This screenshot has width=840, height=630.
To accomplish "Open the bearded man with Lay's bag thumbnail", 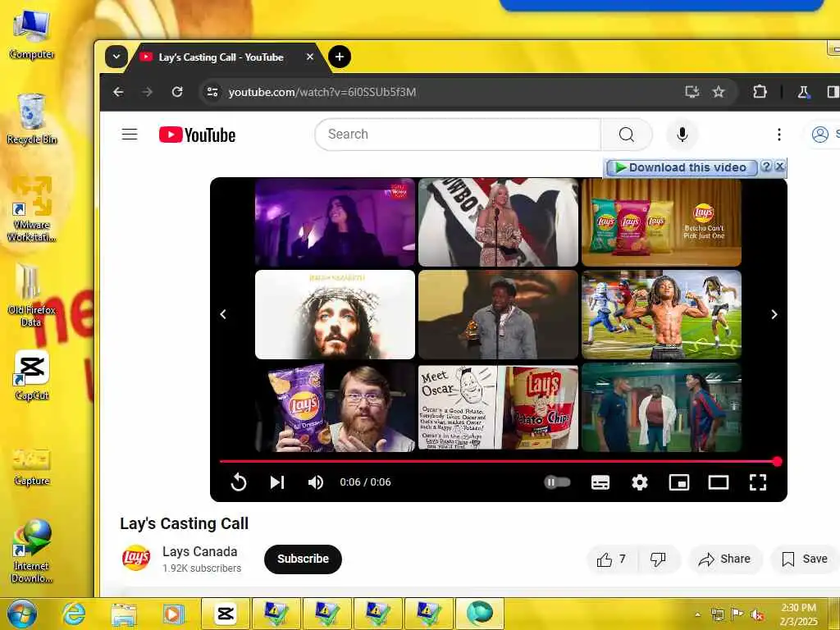I will point(335,407).
